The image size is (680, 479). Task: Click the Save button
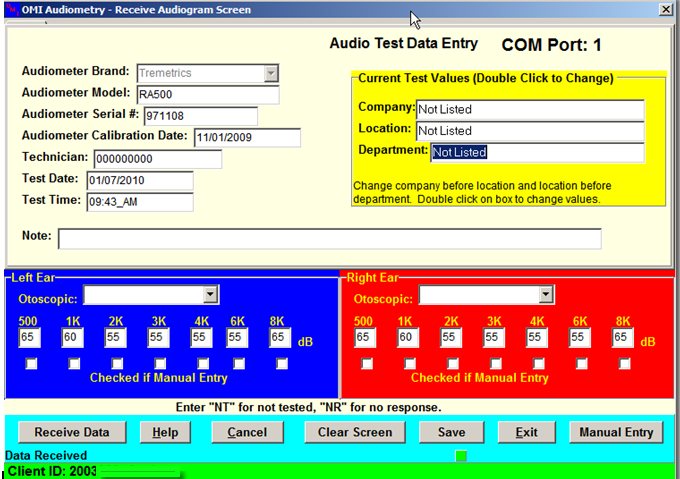point(451,432)
